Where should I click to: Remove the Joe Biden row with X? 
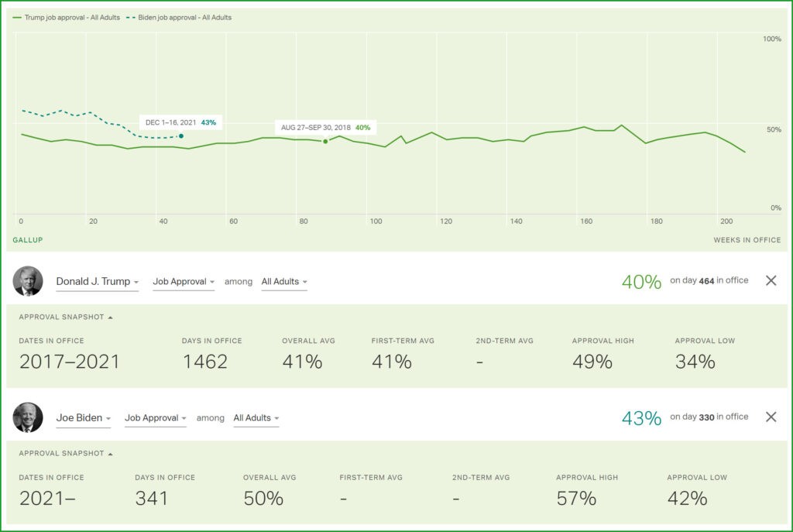[771, 417]
